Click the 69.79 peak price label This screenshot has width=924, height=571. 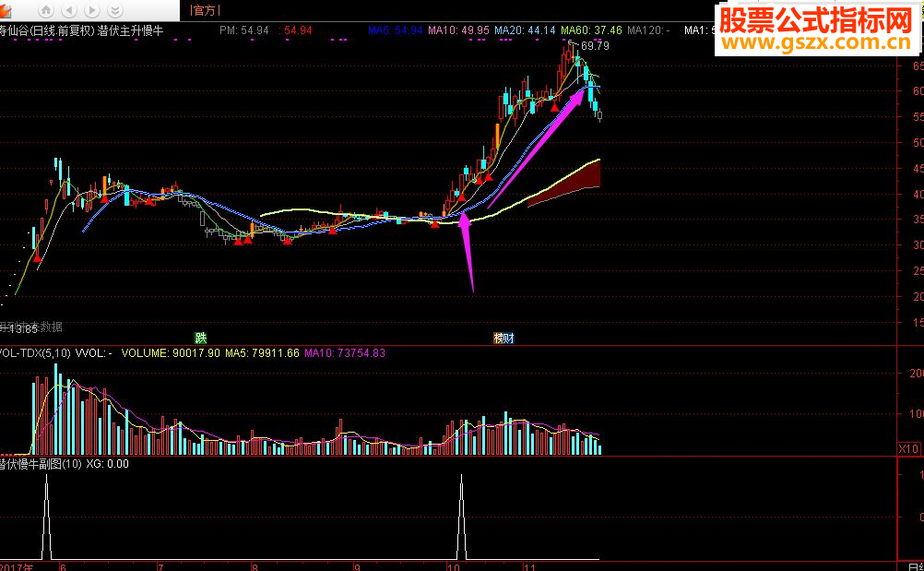coord(595,46)
